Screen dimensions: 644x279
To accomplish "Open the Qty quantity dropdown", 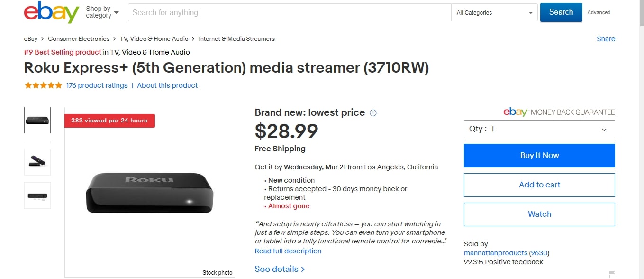I will point(539,129).
